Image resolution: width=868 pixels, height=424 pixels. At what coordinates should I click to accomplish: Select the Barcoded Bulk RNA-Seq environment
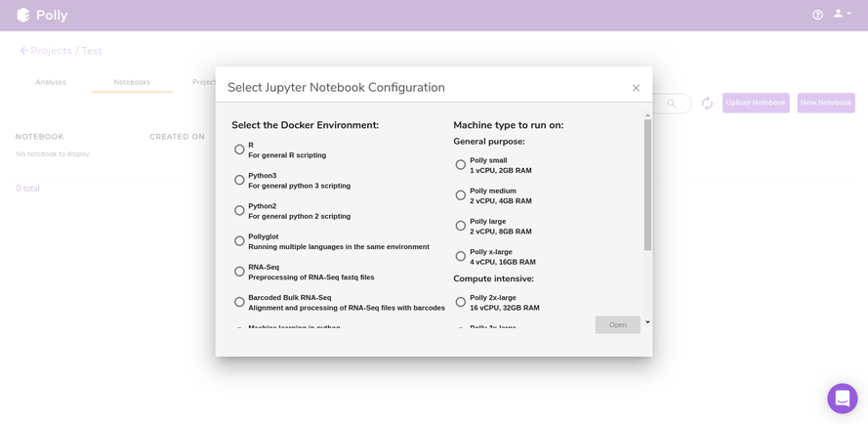click(239, 302)
